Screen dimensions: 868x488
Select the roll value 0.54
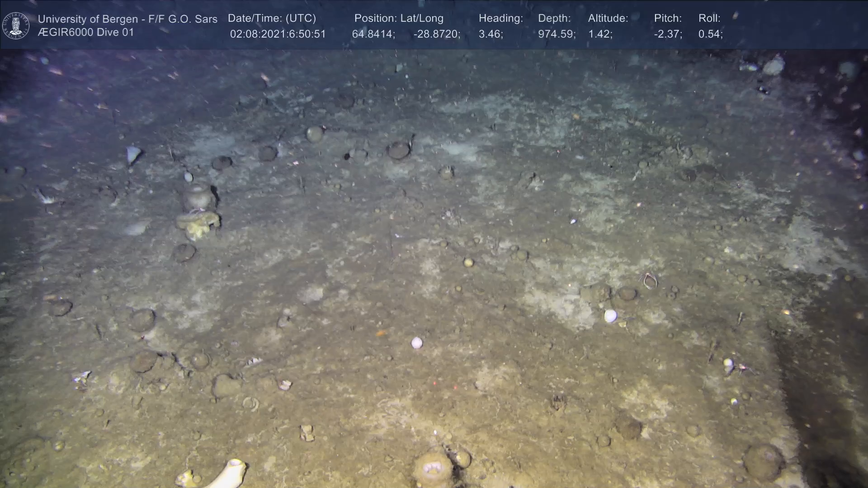point(710,34)
